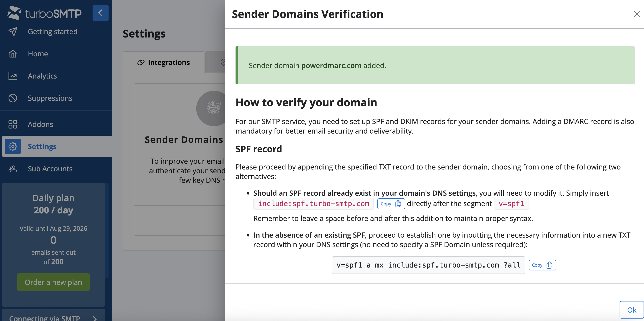Click the Addons grid icon
This screenshot has height=321, width=644.
[13, 124]
